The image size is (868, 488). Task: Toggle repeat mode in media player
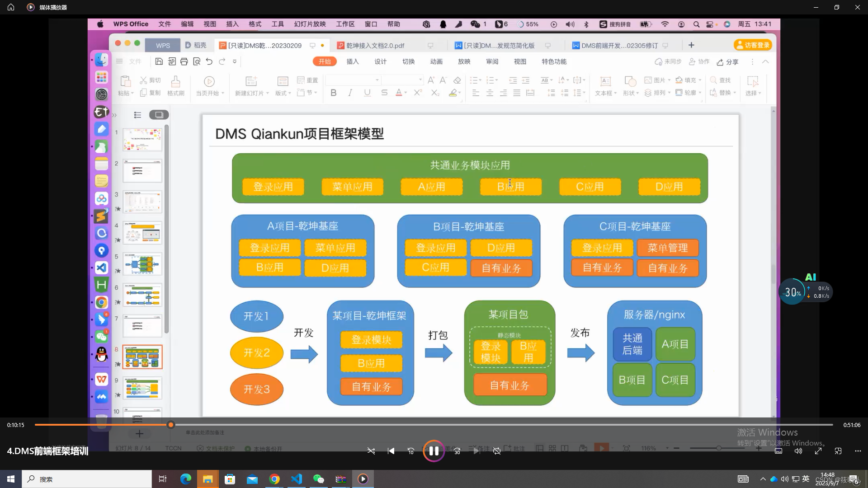click(x=497, y=451)
